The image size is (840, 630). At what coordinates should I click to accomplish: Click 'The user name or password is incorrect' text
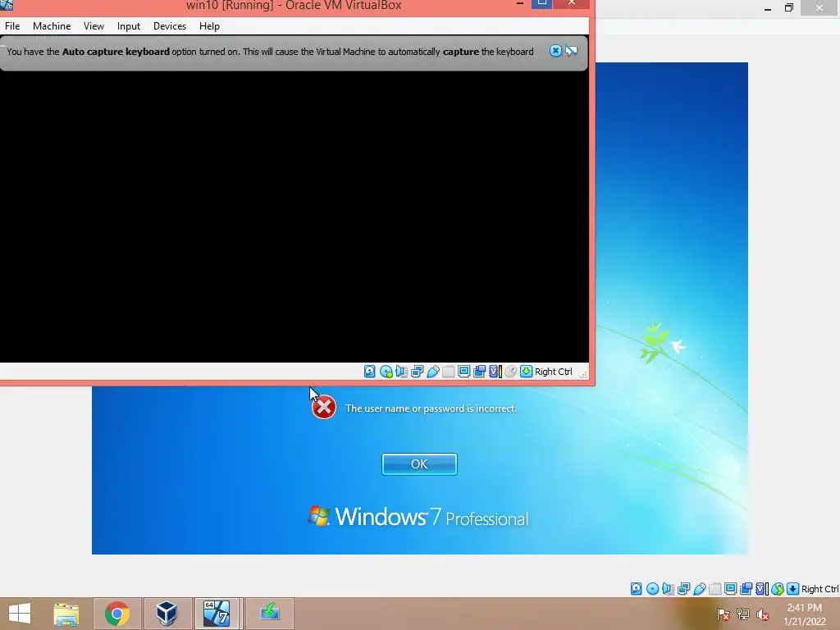(x=431, y=409)
